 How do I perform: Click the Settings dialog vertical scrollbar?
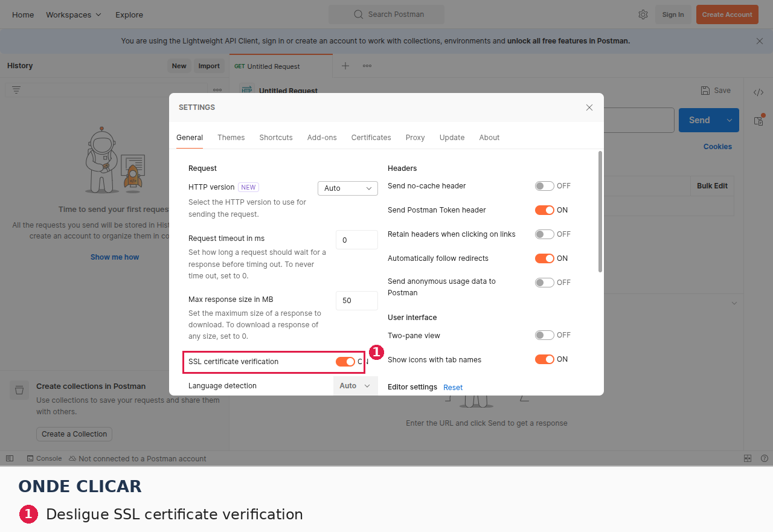tap(600, 211)
